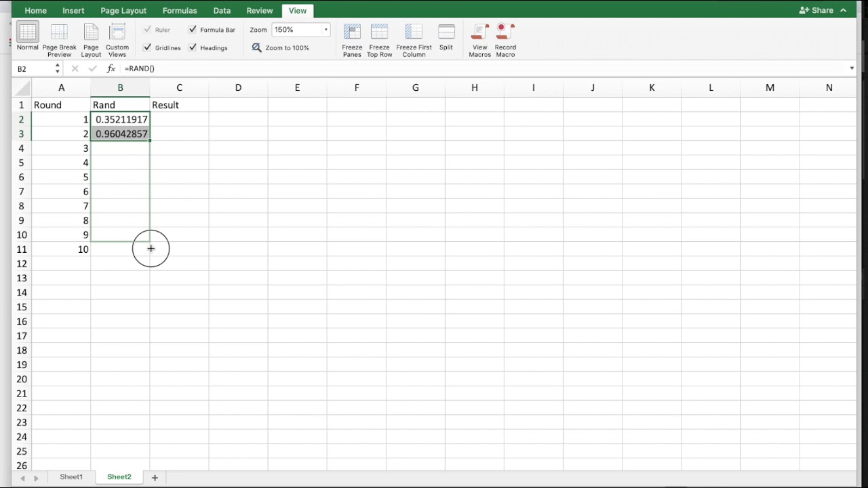Open the Formulas ribbon tab
The image size is (868, 488).
coord(180,11)
